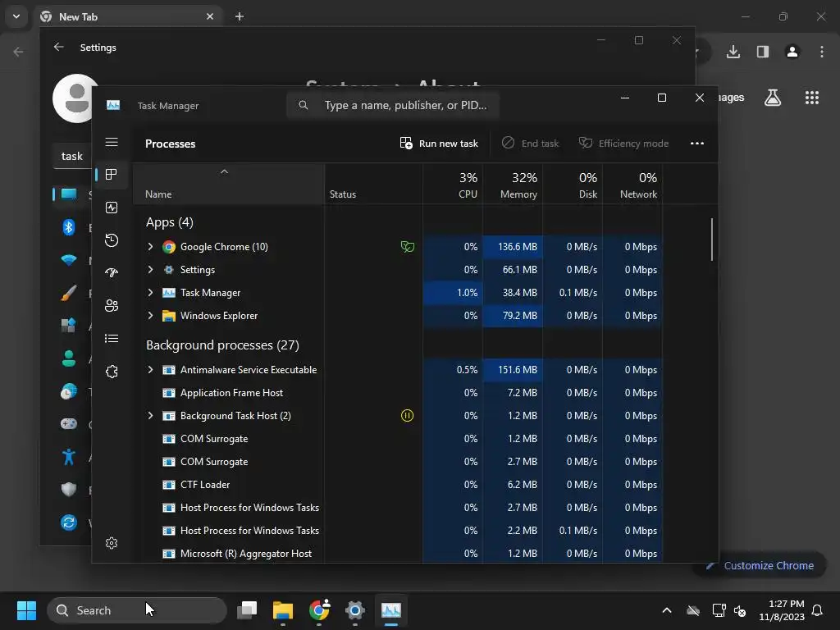Open App history icon in Task Manager sidebar
Screen dimensions: 840x630
pyautogui.click(x=112, y=240)
